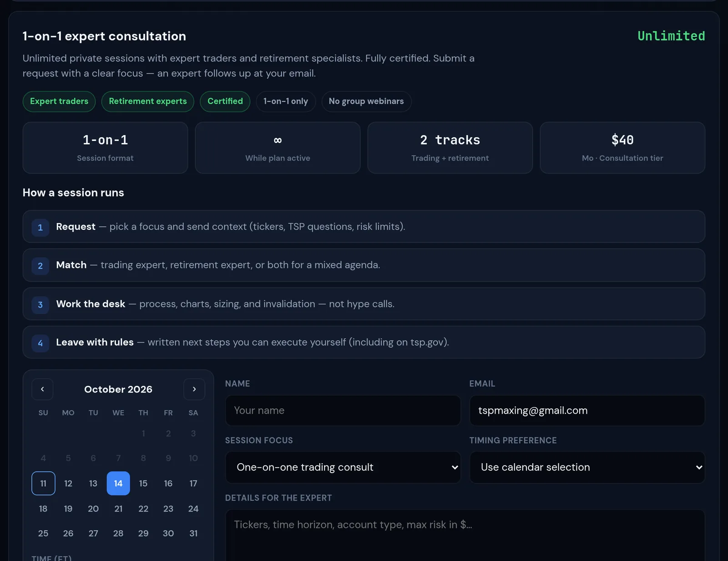The width and height of the screenshot is (728, 561).
Task: Click the No group webinars tag
Action: (x=366, y=101)
